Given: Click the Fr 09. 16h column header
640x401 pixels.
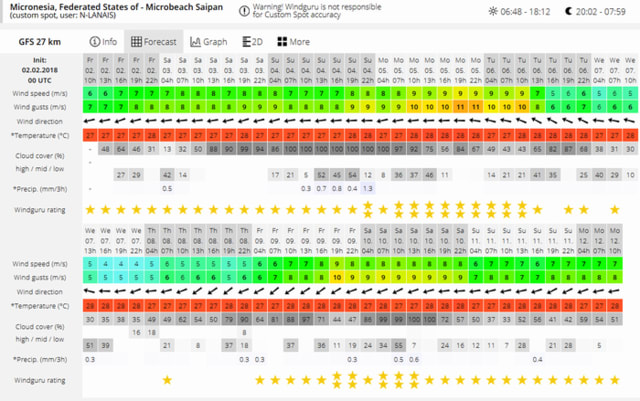Looking at the screenshot, I should 321,241.
